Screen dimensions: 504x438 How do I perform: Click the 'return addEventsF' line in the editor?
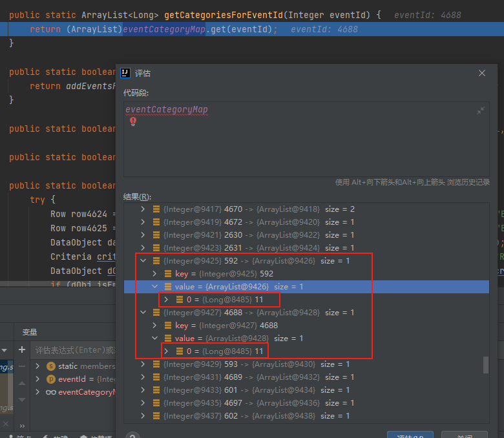pyautogui.click(x=72, y=86)
